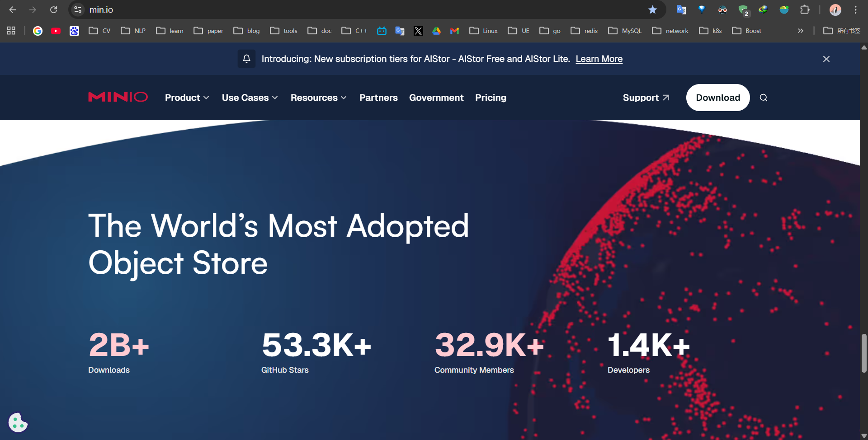Open the Support external link
The height and width of the screenshot is (440, 868).
point(646,98)
